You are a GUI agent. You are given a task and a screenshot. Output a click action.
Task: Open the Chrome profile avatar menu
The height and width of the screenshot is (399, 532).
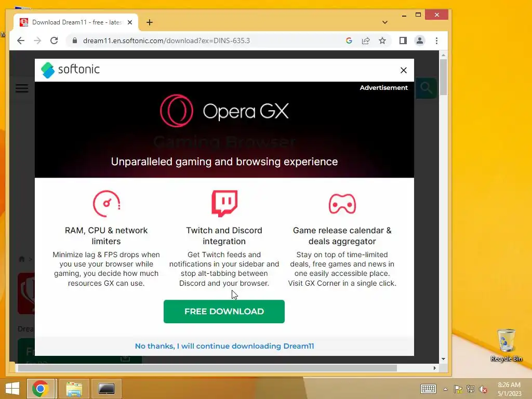[x=420, y=41]
